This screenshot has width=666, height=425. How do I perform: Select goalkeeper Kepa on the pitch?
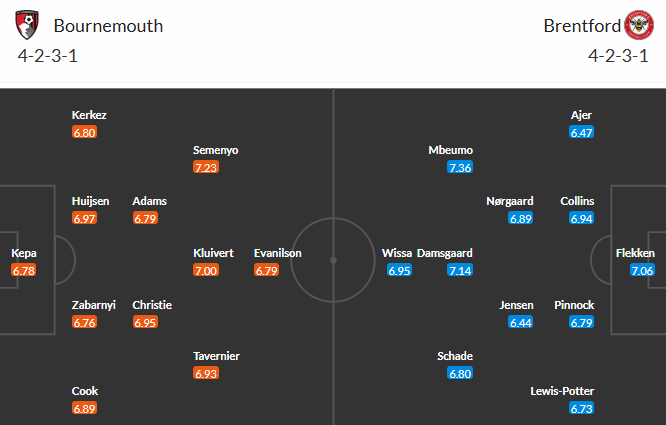(x=24, y=254)
